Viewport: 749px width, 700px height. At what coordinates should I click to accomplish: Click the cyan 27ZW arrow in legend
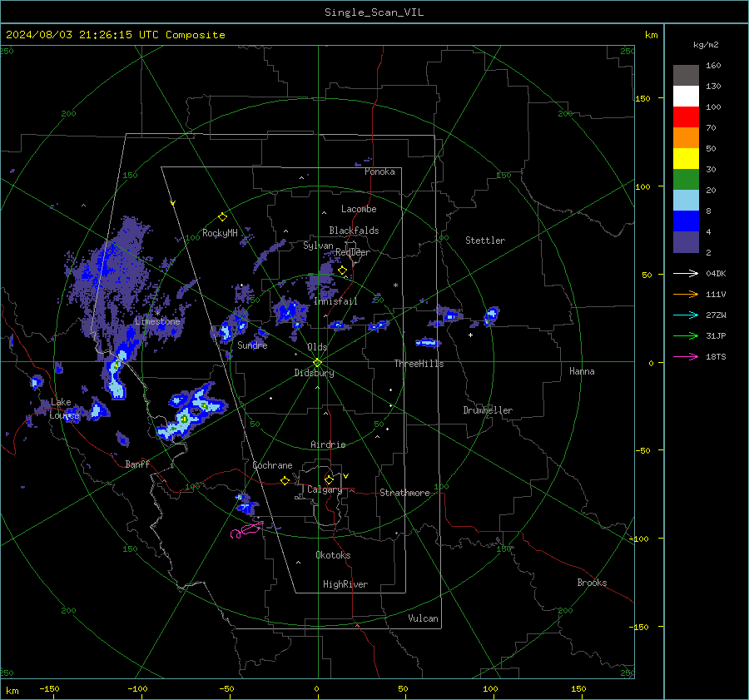[686, 315]
